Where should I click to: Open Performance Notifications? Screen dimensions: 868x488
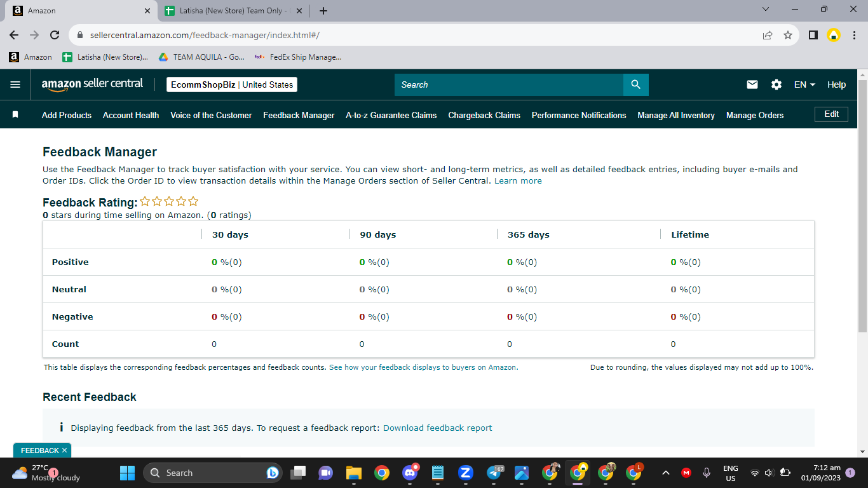pyautogui.click(x=579, y=115)
